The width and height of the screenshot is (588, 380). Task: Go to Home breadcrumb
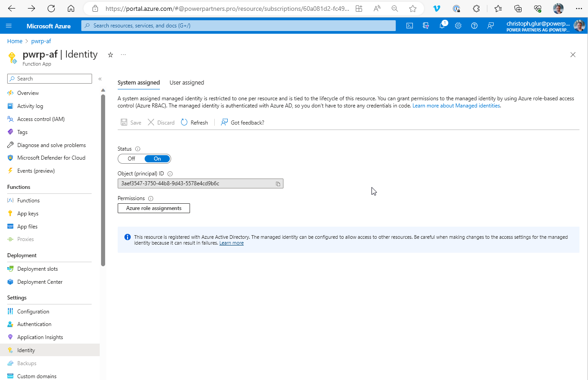15,41
